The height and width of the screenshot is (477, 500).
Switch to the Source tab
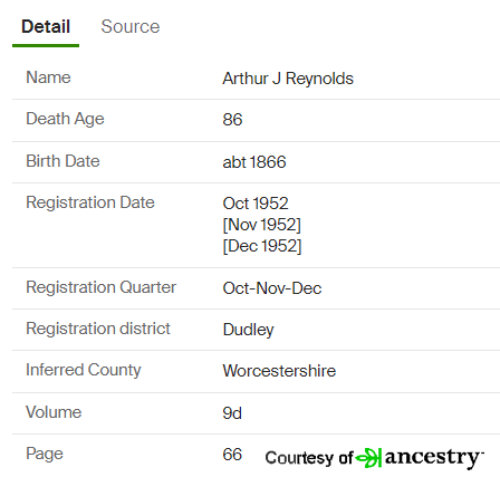(x=130, y=27)
